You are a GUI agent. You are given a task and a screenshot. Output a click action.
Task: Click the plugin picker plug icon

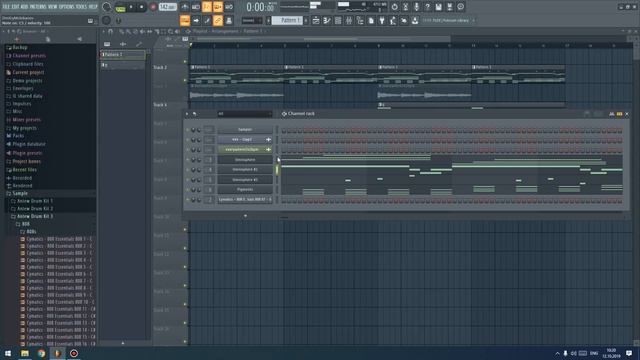pyautogui.click(x=382, y=20)
